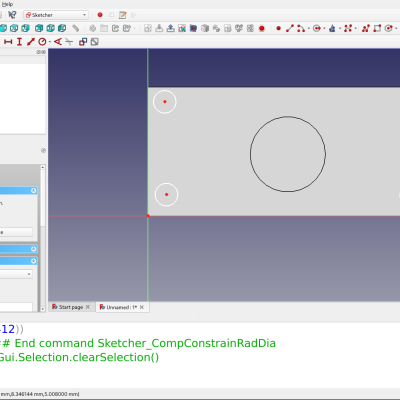
Task: Open the radius constraint dropdown arrow
Action: pyautogui.click(x=50, y=42)
